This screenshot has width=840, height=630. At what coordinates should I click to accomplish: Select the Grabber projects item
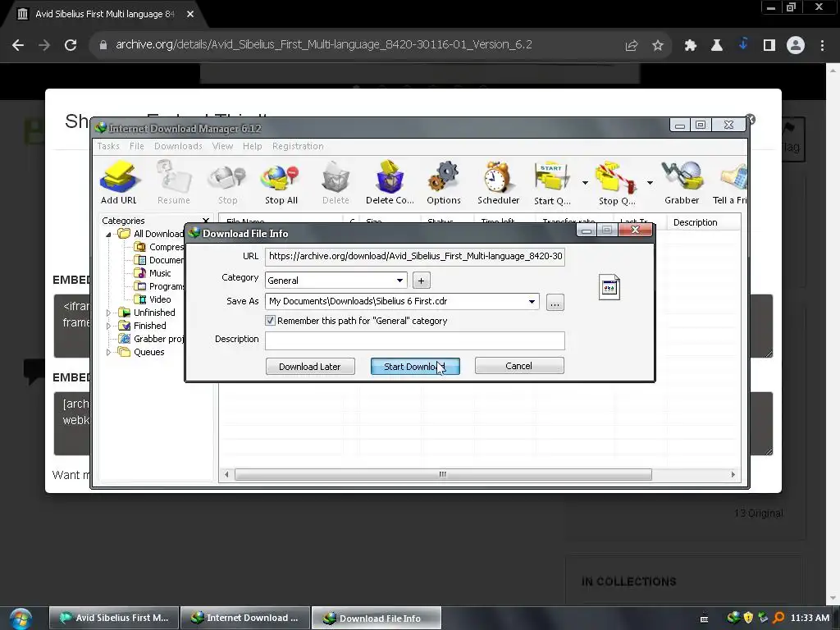point(151,339)
